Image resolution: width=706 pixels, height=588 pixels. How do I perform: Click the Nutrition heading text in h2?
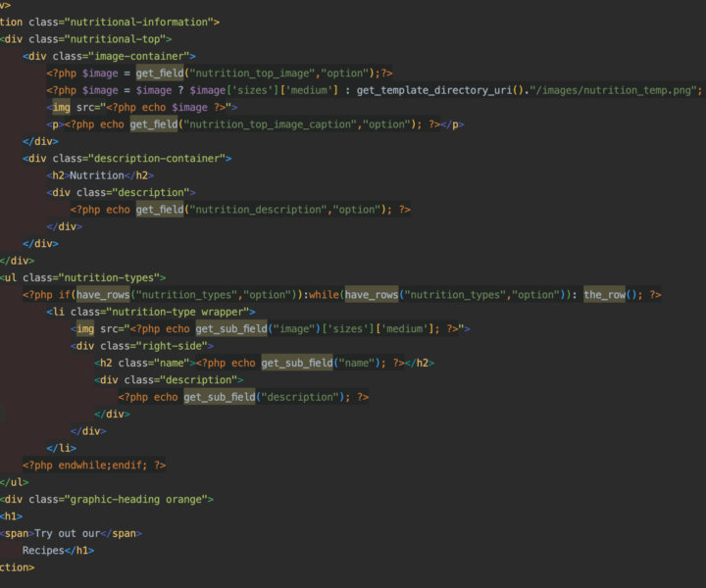click(97, 175)
